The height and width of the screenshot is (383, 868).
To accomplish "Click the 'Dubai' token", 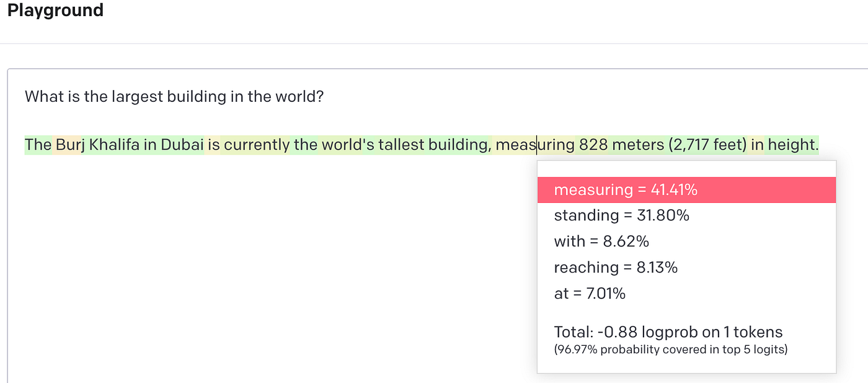I will (182, 145).
